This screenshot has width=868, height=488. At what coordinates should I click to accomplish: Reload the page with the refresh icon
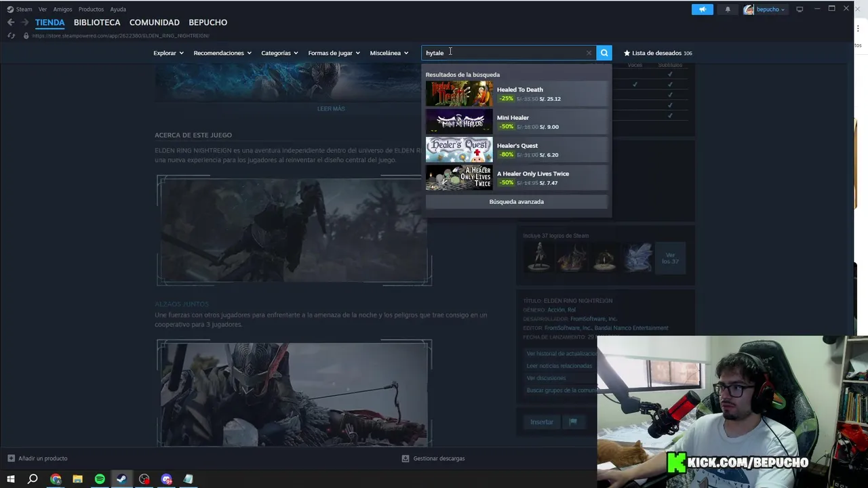tap(11, 35)
